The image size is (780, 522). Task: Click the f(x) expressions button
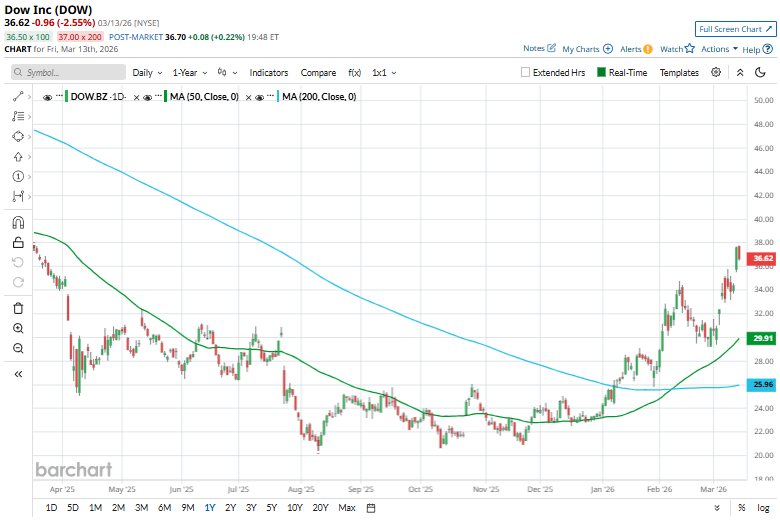(x=355, y=73)
